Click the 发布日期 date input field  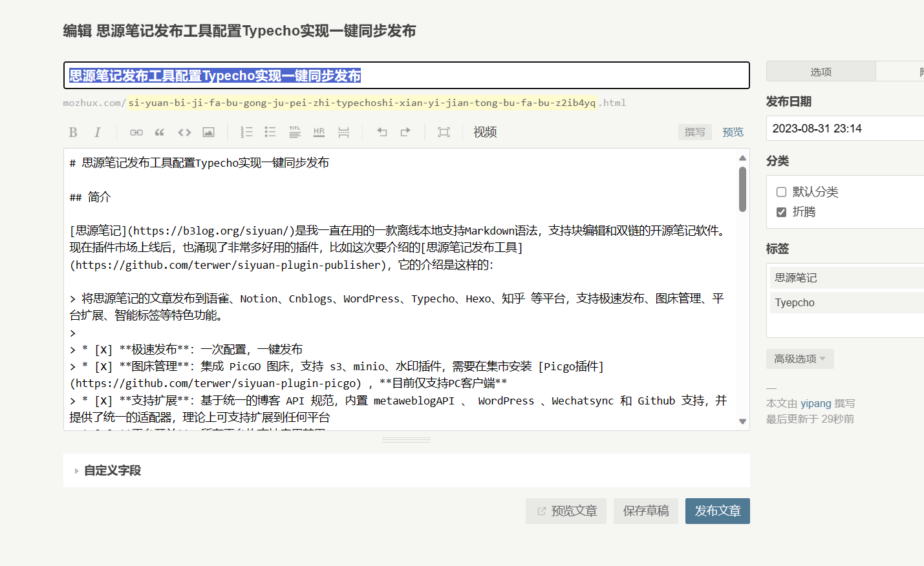point(845,129)
